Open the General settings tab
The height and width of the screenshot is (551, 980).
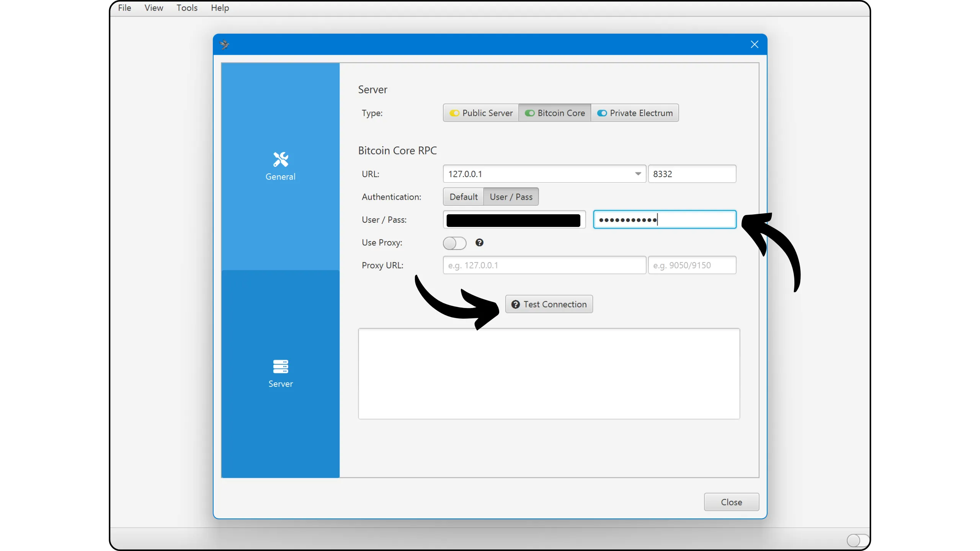280,167
